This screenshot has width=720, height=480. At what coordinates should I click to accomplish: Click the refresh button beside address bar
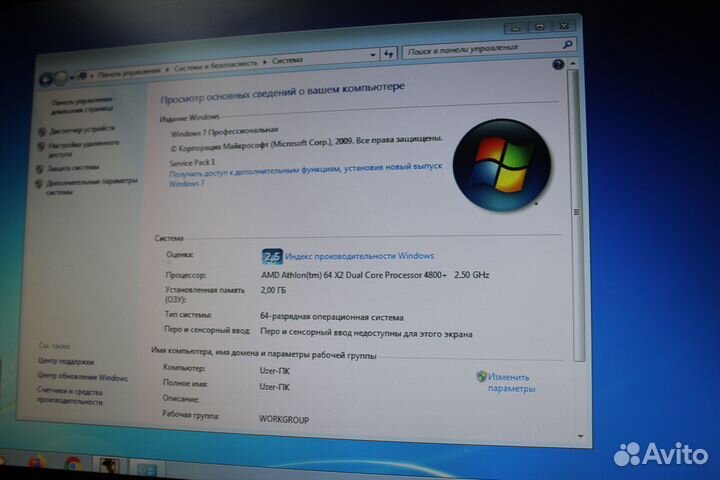click(388, 54)
